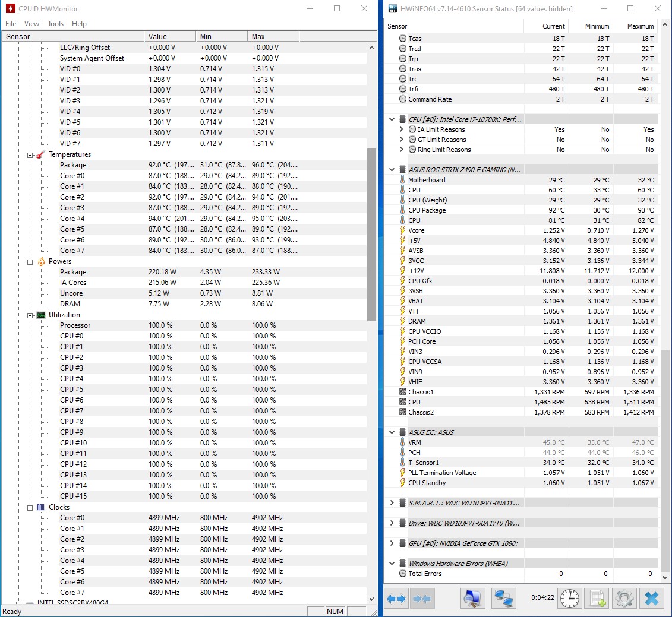Viewport: 672px width, 617px height.
Task: Collapse the CPU [#0] Intel Core i7-10700K group
Action: click(392, 119)
